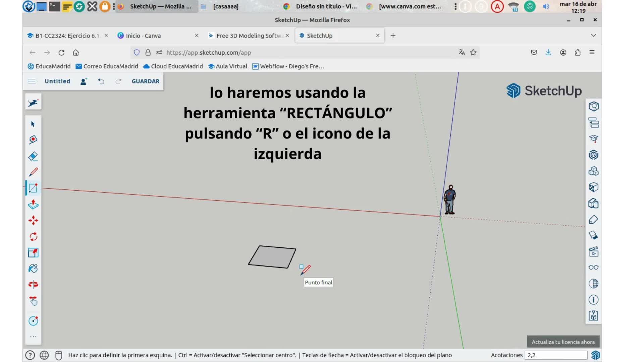Activate the Orbit tool

[33, 285]
